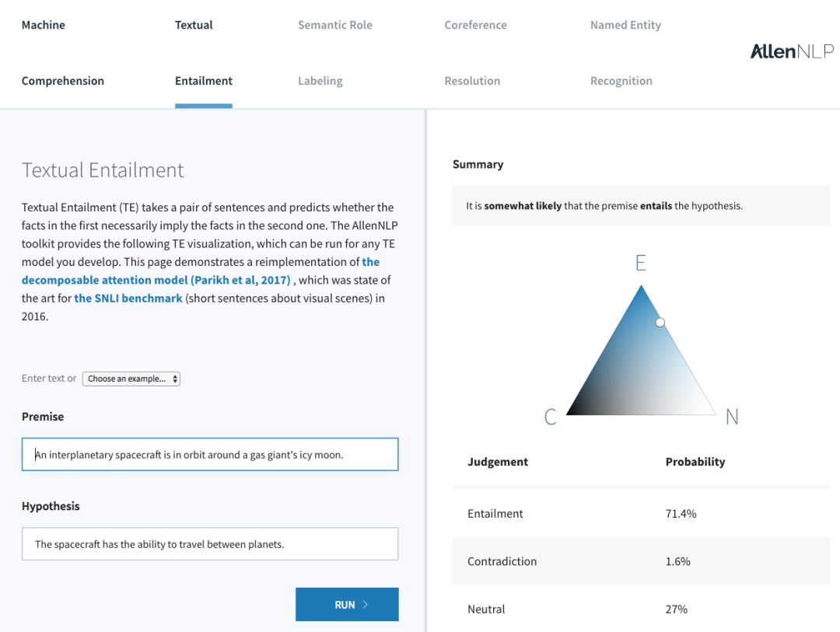Click the C vertex label of the triangle
Screen dimensions: 840x632
coord(550,417)
